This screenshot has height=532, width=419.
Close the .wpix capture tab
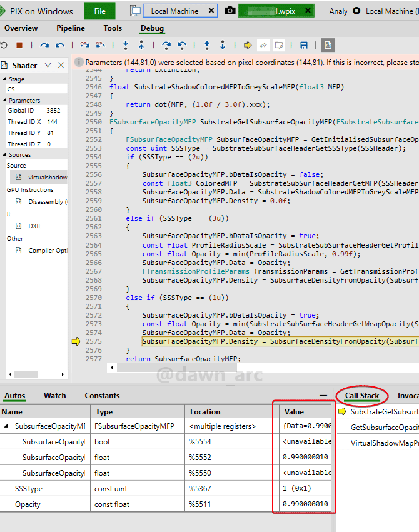coord(308,11)
